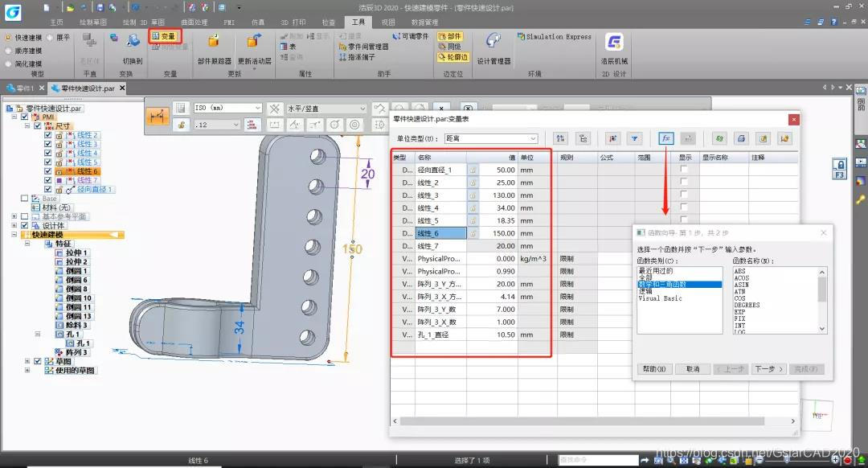
Task: Click the filter icon in variable table
Action: (634, 138)
